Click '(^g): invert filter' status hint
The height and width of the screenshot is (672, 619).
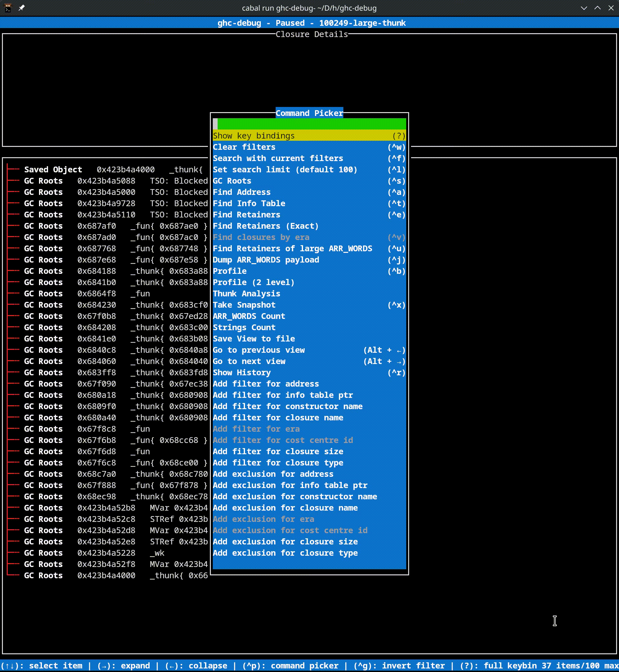tap(399, 666)
